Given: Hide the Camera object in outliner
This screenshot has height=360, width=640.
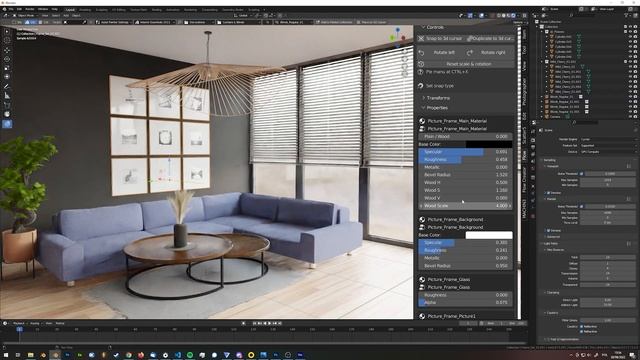Looking at the screenshot, I should tap(631, 117).
